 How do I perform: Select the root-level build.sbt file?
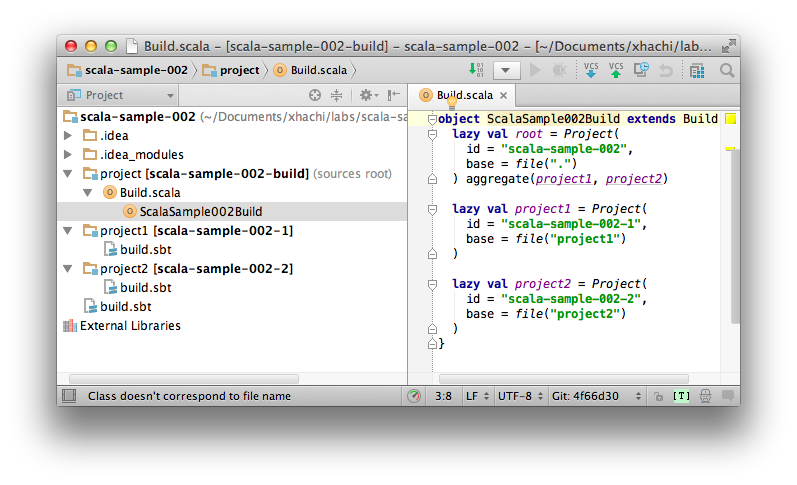click(x=118, y=307)
